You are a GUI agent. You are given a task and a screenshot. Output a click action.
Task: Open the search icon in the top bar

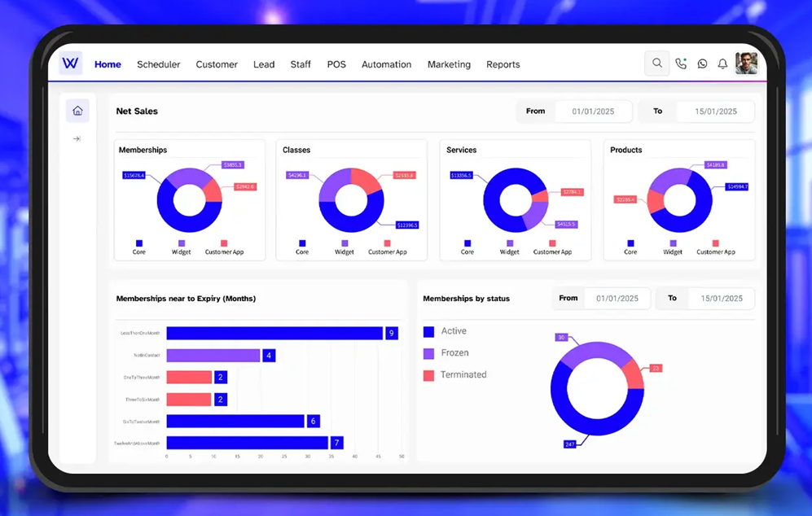pos(657,63)
